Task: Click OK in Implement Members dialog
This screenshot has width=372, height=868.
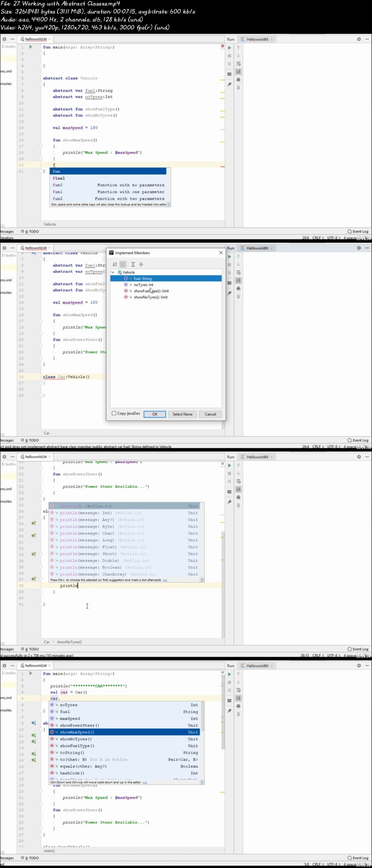Action: click(155, 414)
